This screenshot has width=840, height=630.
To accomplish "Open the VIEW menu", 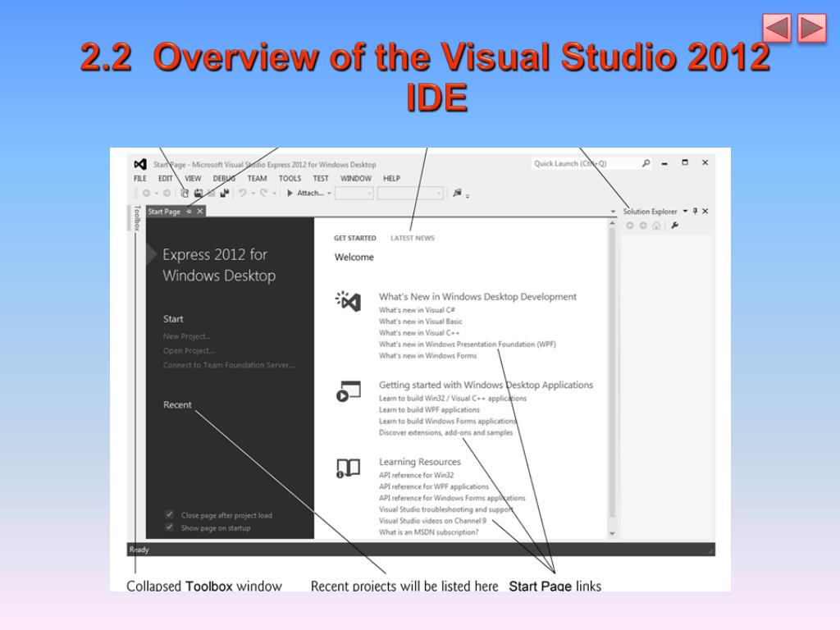I will pos(193,178).
